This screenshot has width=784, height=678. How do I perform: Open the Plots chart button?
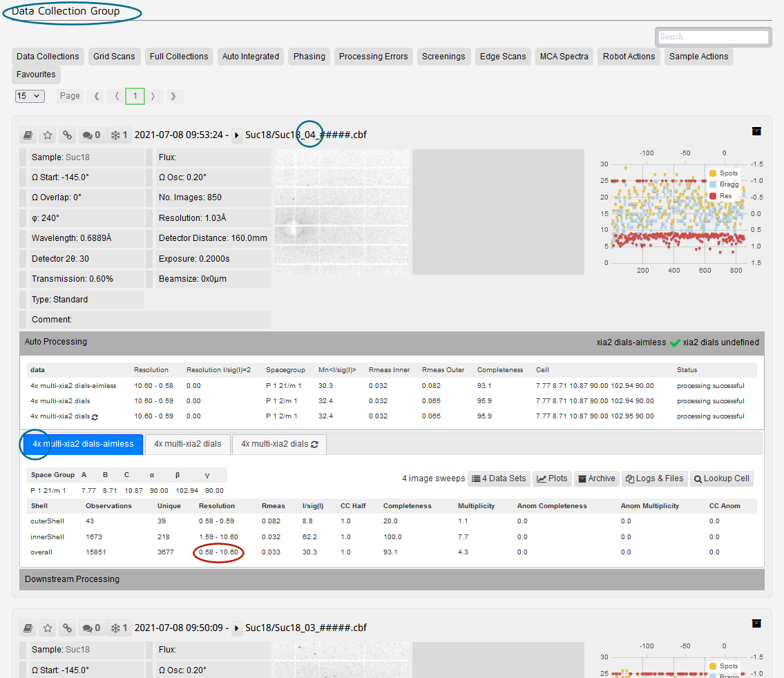click(x=552, y=478)
